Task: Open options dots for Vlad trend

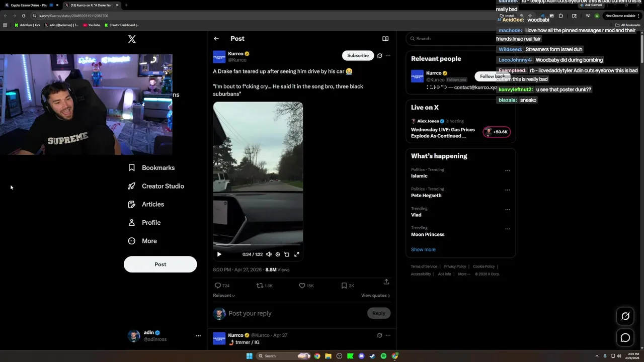Action: click(x=507, y=210)
